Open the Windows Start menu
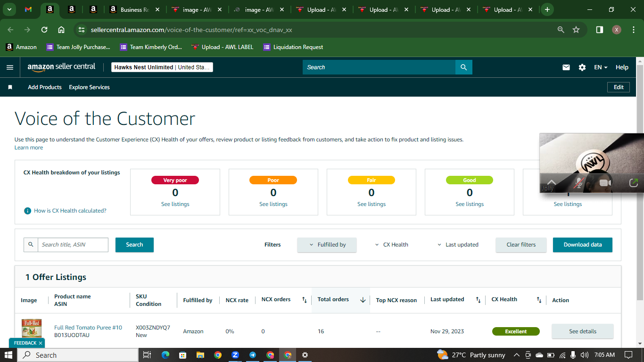This screenshot has height=362, width=644. (x=8, y=355)
